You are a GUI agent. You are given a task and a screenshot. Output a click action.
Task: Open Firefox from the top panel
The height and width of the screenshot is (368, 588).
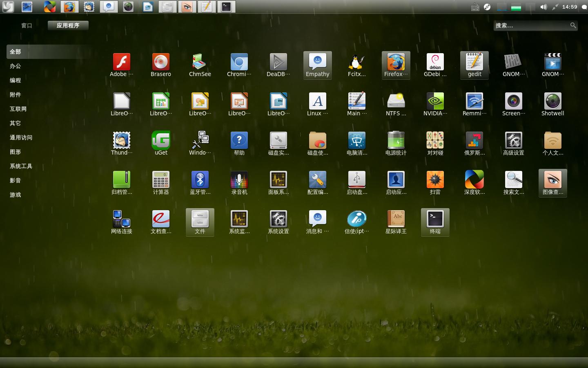tap(69, 7)
